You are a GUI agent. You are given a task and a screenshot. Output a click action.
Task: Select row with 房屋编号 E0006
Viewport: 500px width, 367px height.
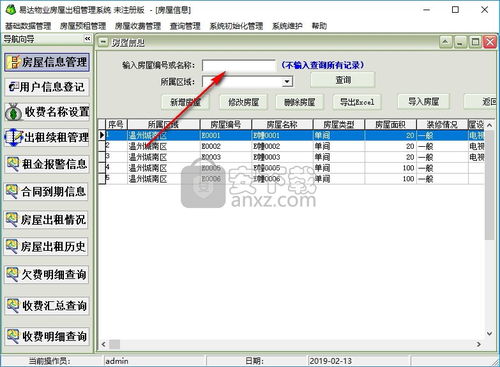tap(291, 179)
